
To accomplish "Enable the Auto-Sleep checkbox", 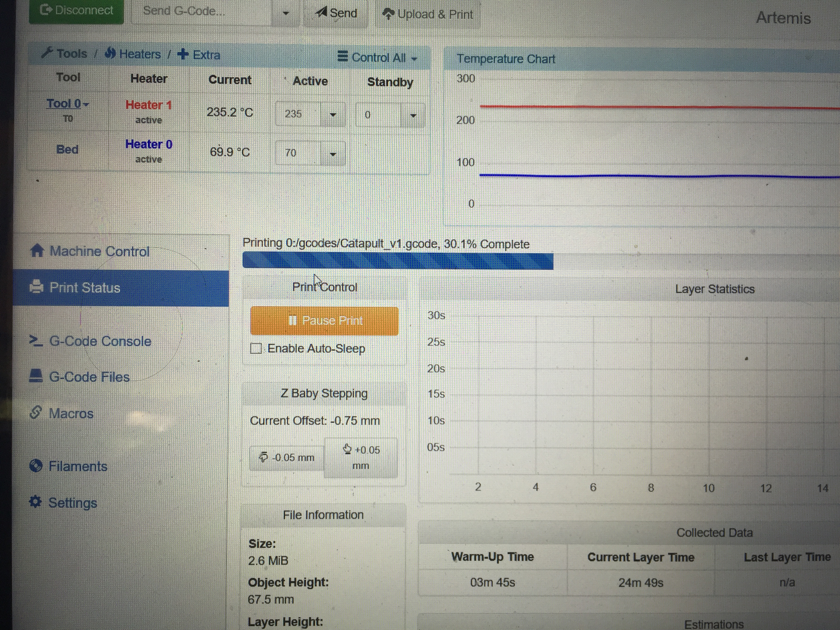I will tap(256, 348).
